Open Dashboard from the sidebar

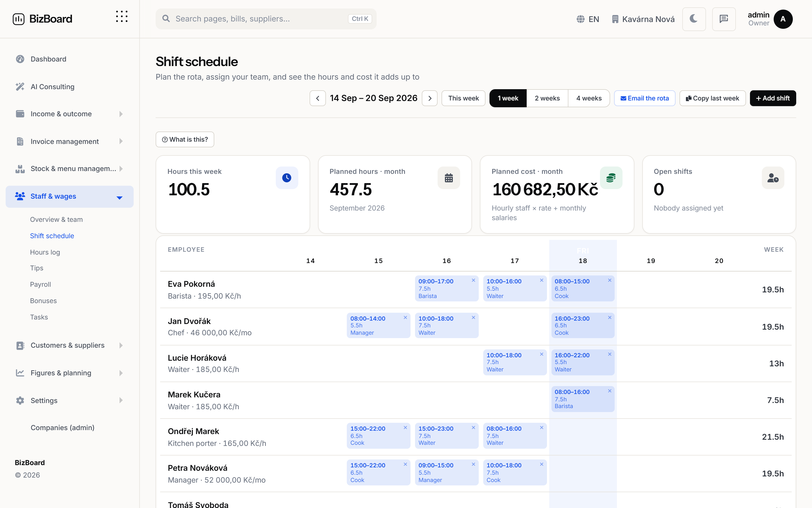pyautogui.click(x=69, y=59)
